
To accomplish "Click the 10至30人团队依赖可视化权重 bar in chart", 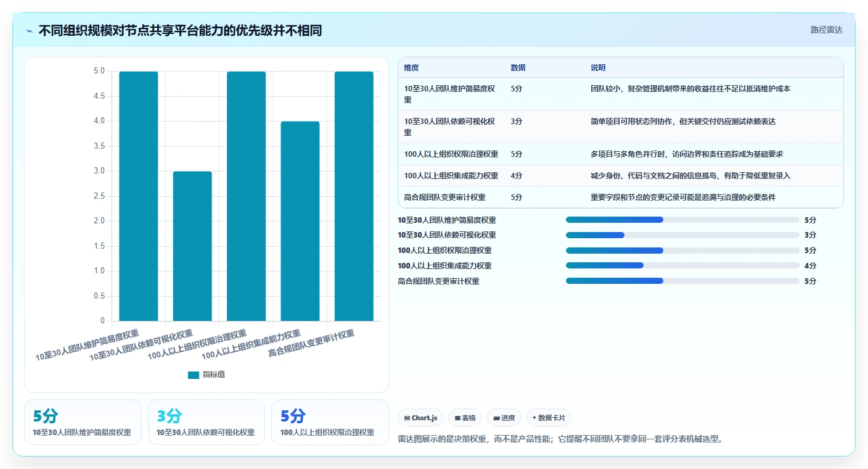I will coord(192,246).
